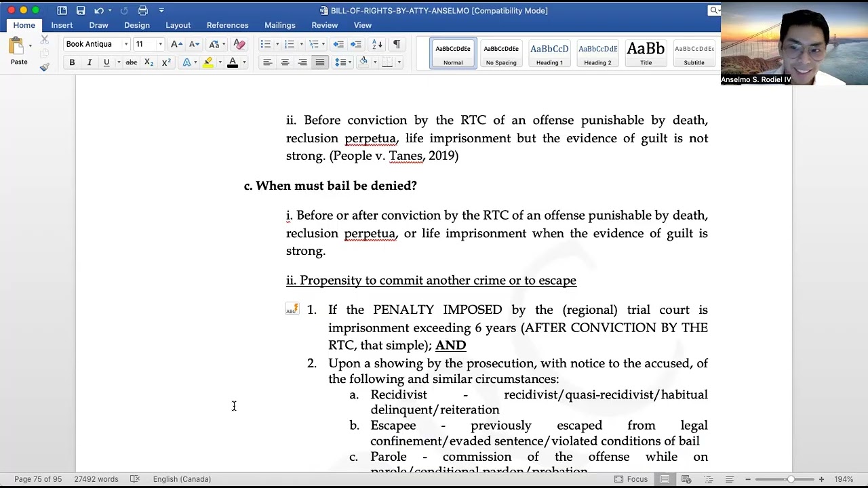868x488 pixels.
Task: Apply the Heading 1 style
Action: 549,53
